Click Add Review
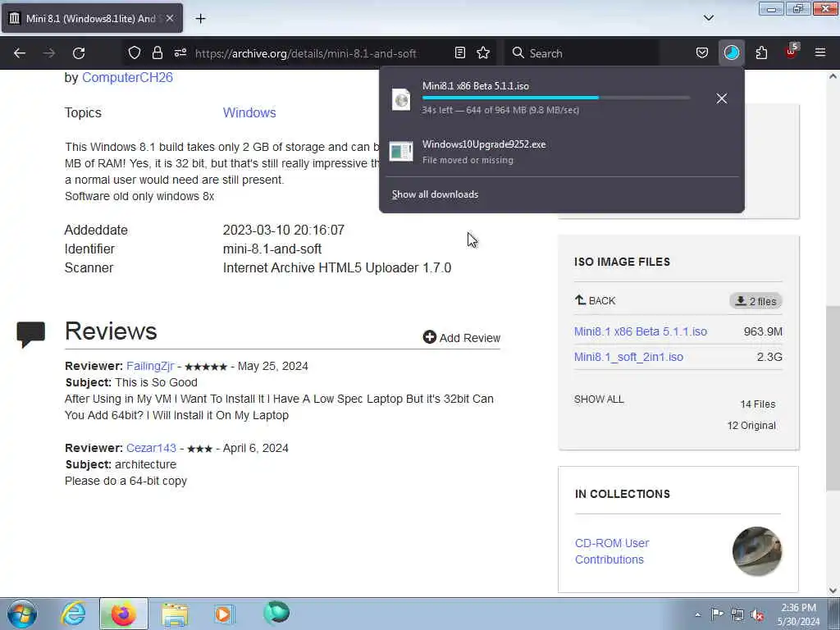The width and height of the screenshot is (840, 630). (461, 337)
